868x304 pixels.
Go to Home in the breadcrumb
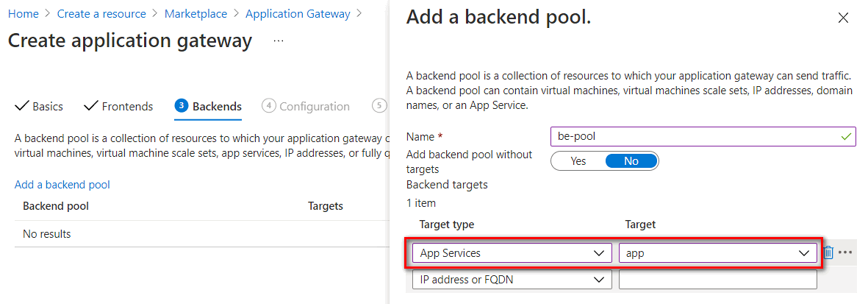[23, 14]
